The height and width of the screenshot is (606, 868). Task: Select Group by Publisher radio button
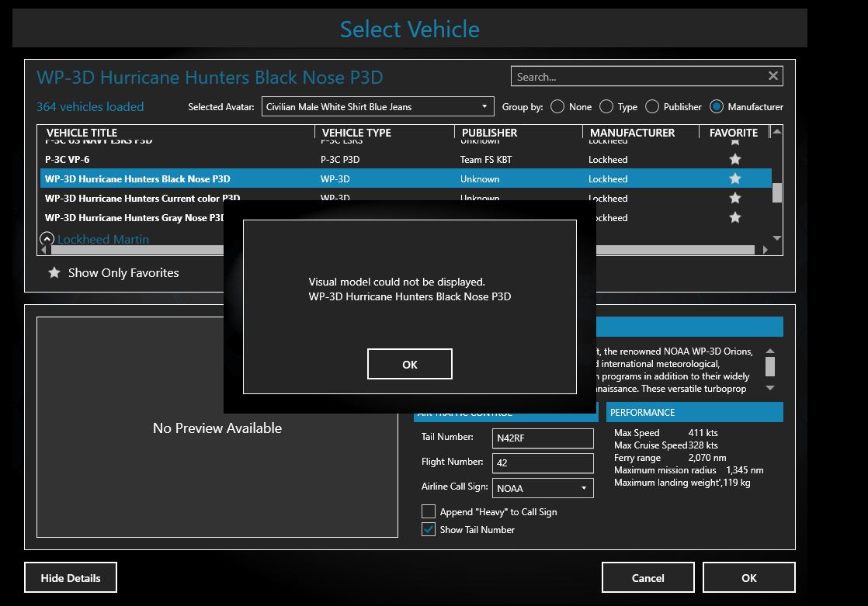(652, 107)
